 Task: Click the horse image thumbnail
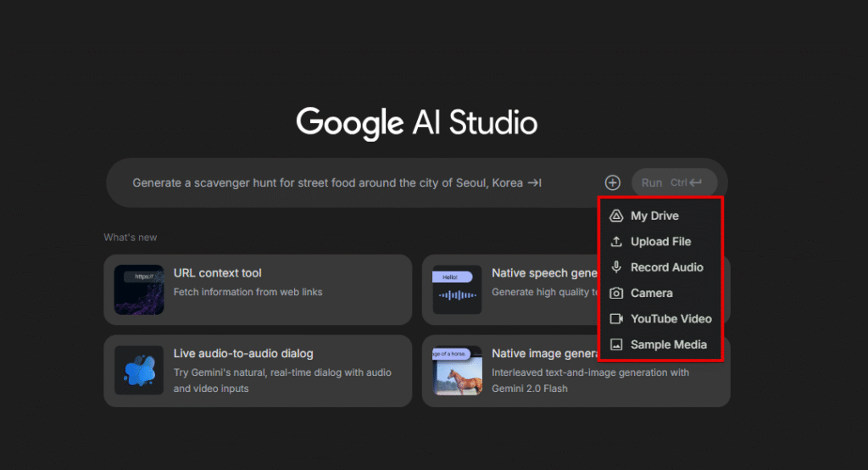point(457,370)
